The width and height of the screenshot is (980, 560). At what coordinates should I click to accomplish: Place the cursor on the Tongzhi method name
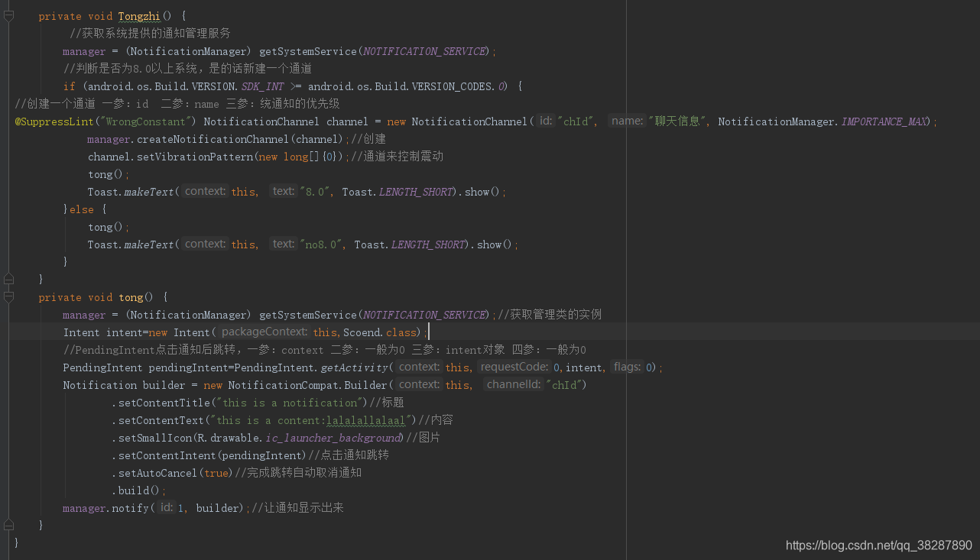pos(139,16)
